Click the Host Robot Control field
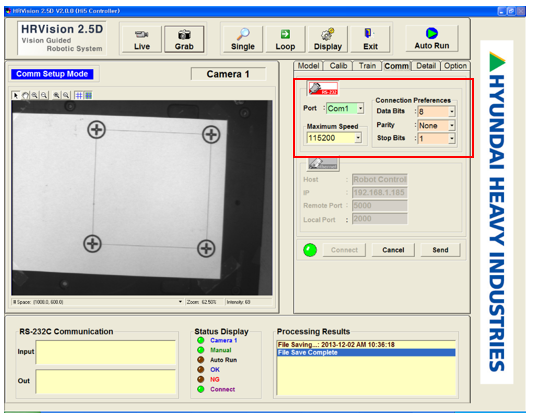Viewport: 534px width, 419px height. tap(380, 180)
